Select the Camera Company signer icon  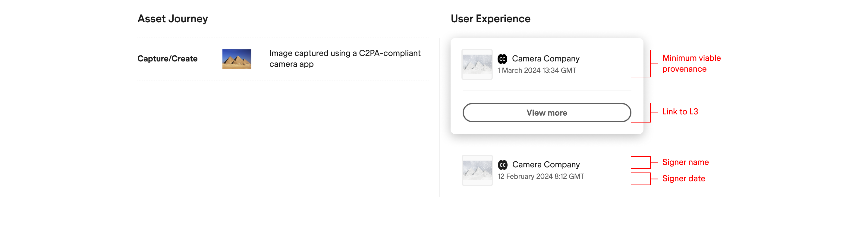[502, 164]
